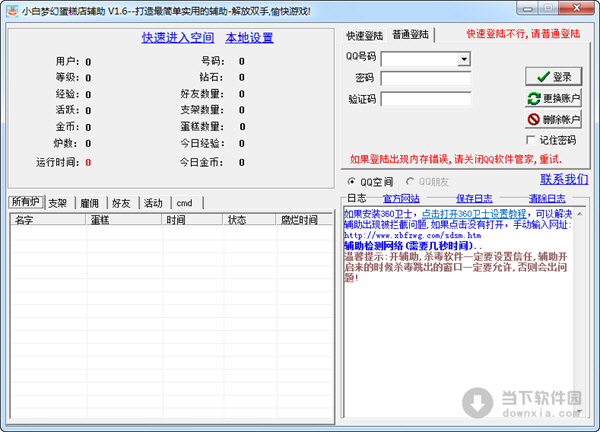Open the cmd tab
Image resolution: width=600 pixels, height=432 pixels.
(185, 203)
